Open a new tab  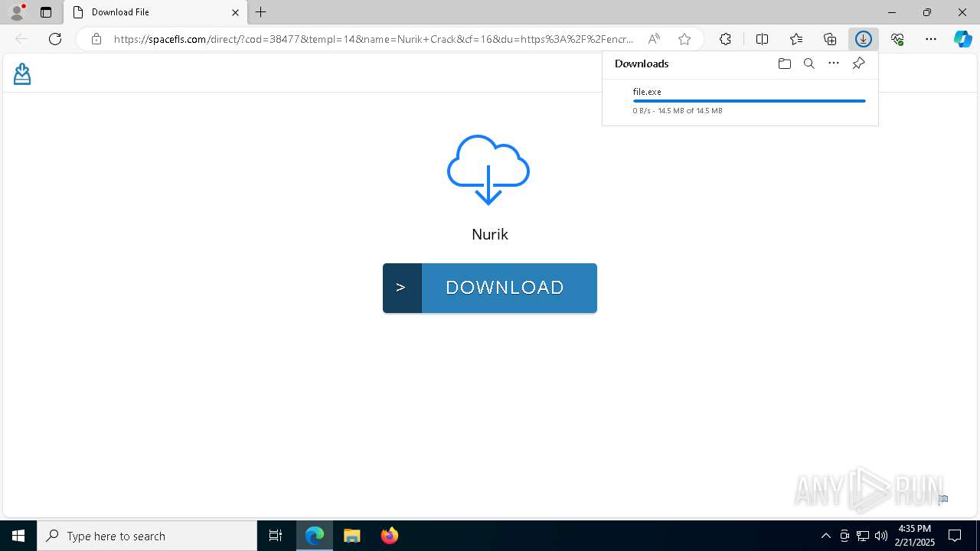pyautogui.click(x=261, y=12)
